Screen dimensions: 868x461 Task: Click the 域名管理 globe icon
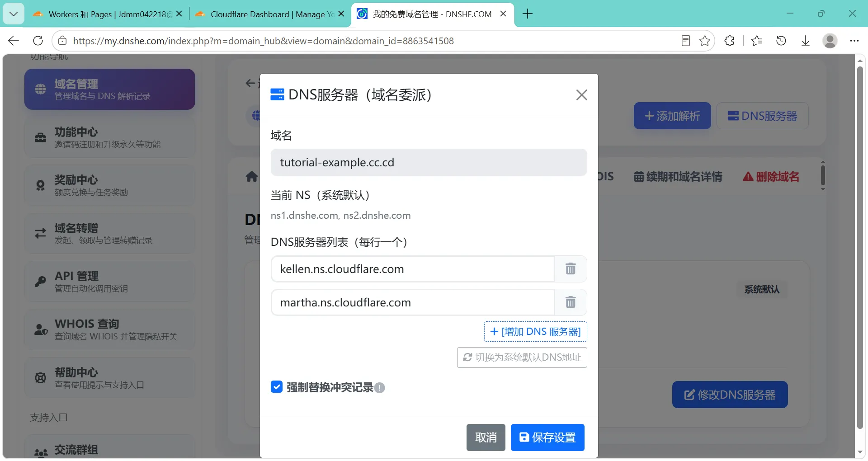tap(40, 89)
